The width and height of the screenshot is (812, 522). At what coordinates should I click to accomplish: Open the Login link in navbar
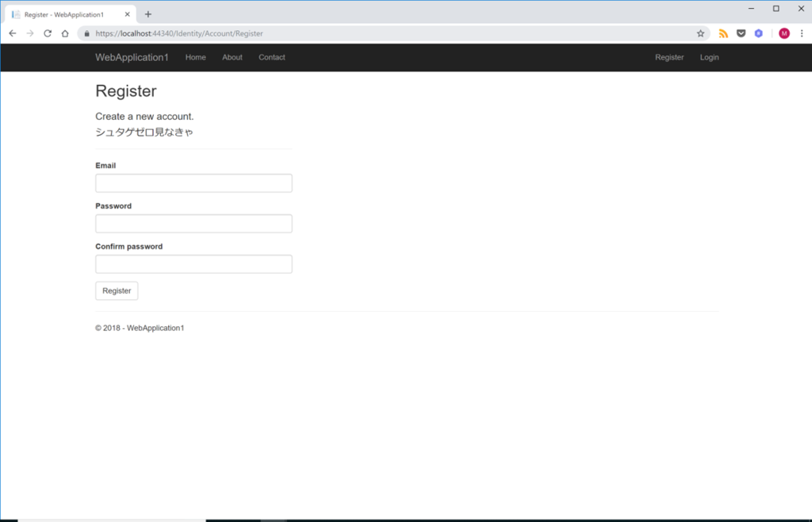pos(709,57)
